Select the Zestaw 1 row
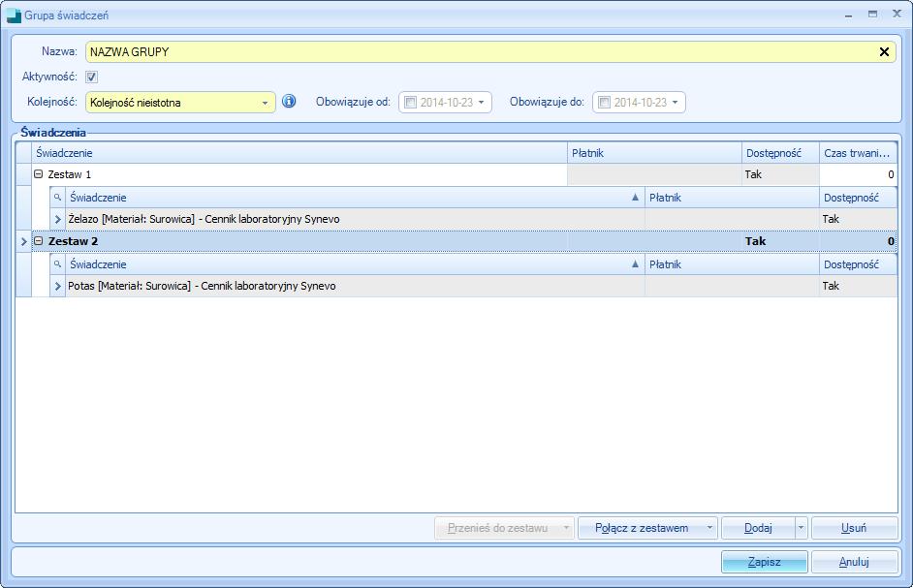Viewport: 913px width, 588px height. pos(464,174)
